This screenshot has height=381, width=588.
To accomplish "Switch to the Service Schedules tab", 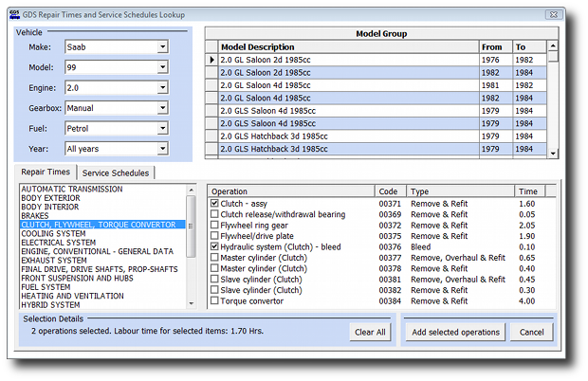I will pos(118,172).
